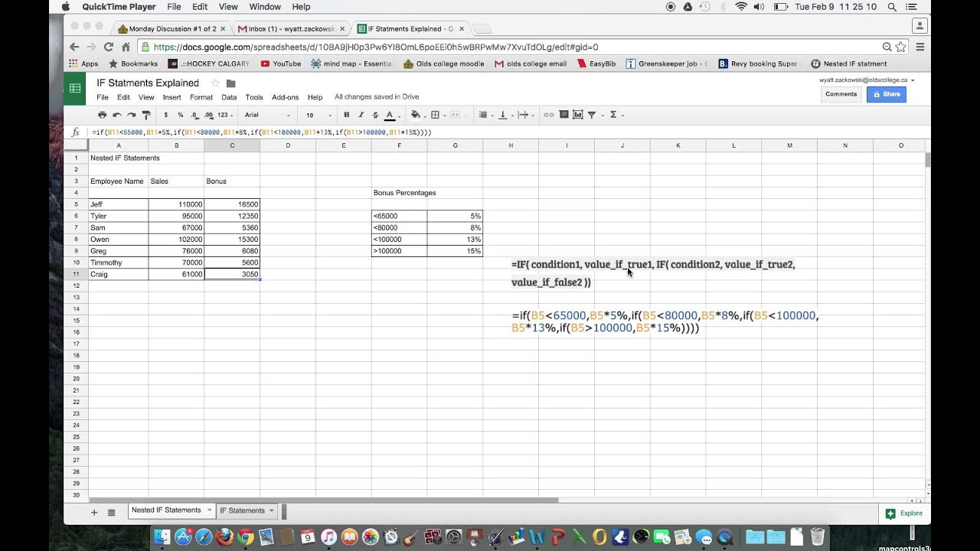The width and height of the screenshot is (980, 551).
Task: Click the formula bar input
Action: click(x=505, y=132)
